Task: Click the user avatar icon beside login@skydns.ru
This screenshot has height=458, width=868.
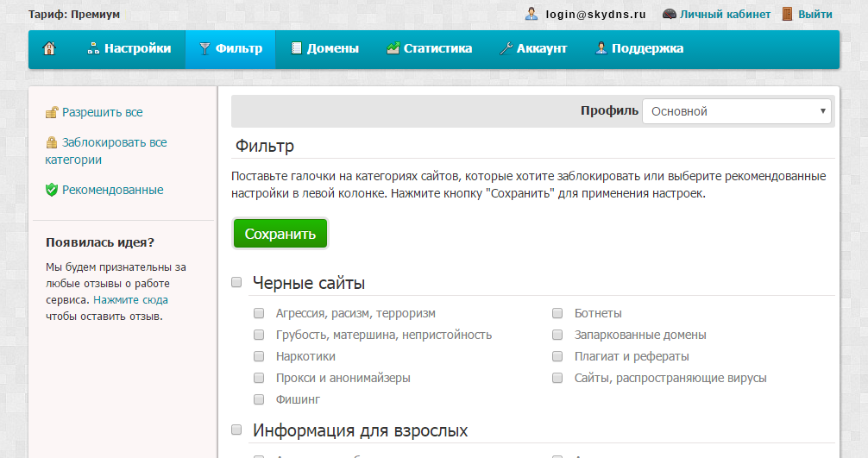Action: [x=531, y=14]
